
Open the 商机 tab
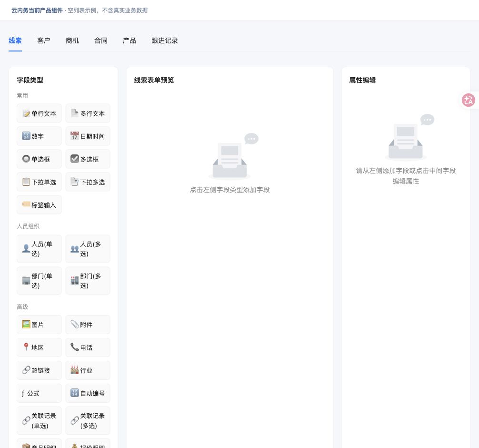coord(72,41)
